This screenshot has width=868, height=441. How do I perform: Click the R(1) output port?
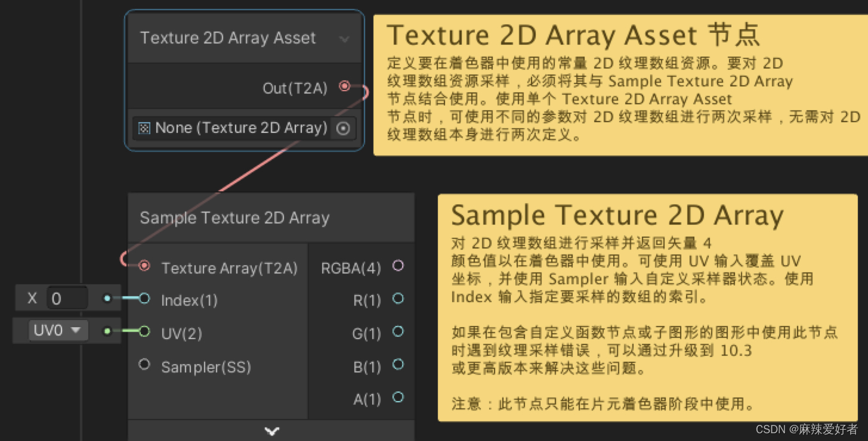pyautogui.click(x=398, y=299)
